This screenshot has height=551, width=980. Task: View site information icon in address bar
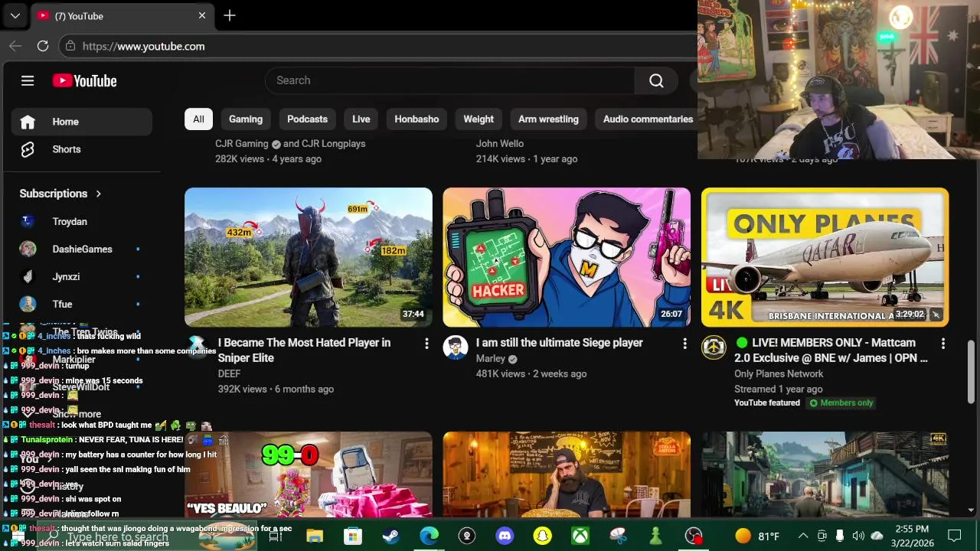70,46
